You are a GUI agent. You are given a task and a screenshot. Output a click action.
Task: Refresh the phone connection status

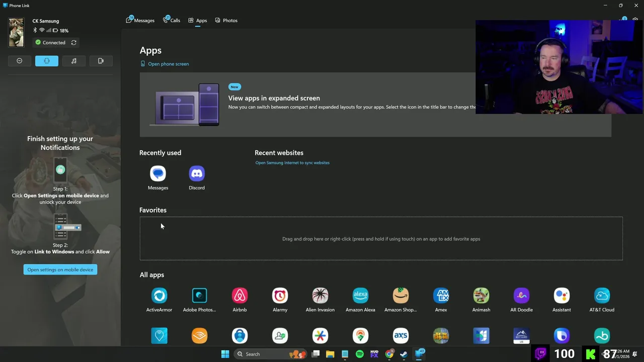coord(73,43)
